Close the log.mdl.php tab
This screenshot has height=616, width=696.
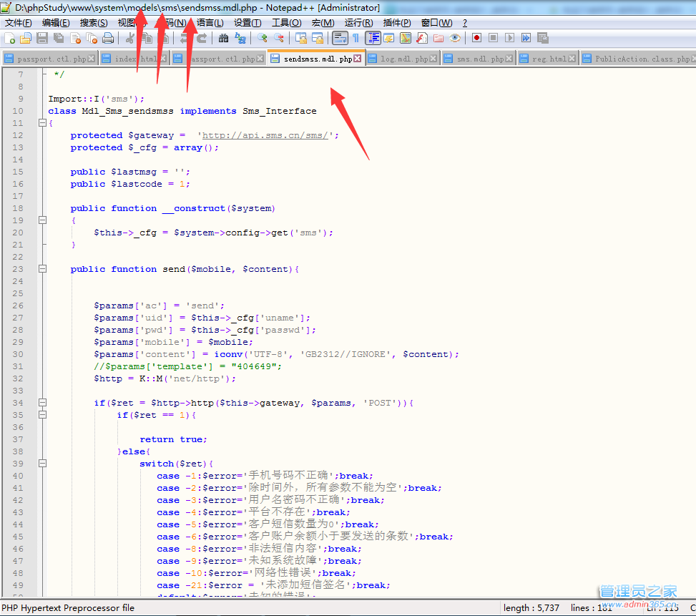[x=433, y=59]
